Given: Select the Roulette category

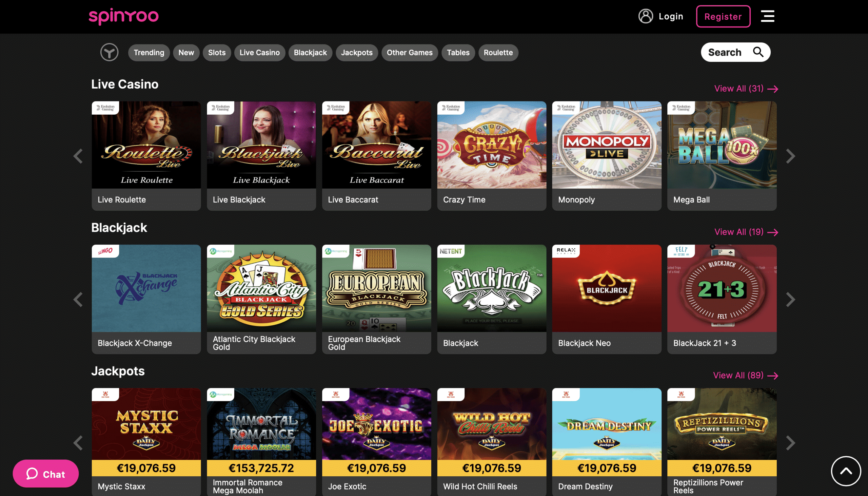Looking at the screenshot, I should 498,53.
